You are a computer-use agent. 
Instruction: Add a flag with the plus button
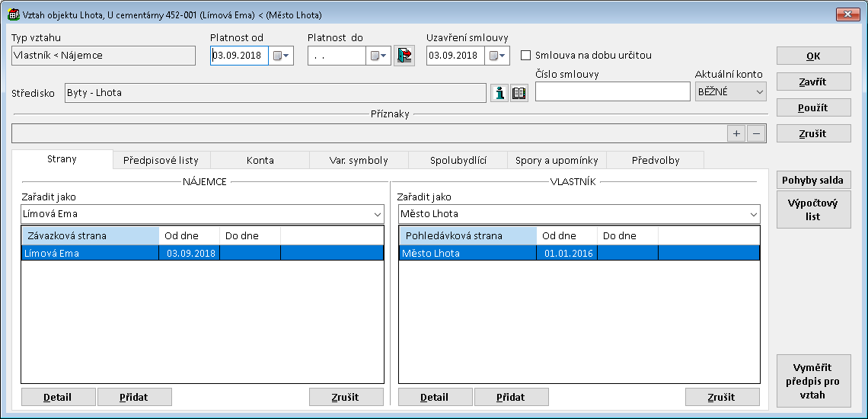[x=736, y=133]
